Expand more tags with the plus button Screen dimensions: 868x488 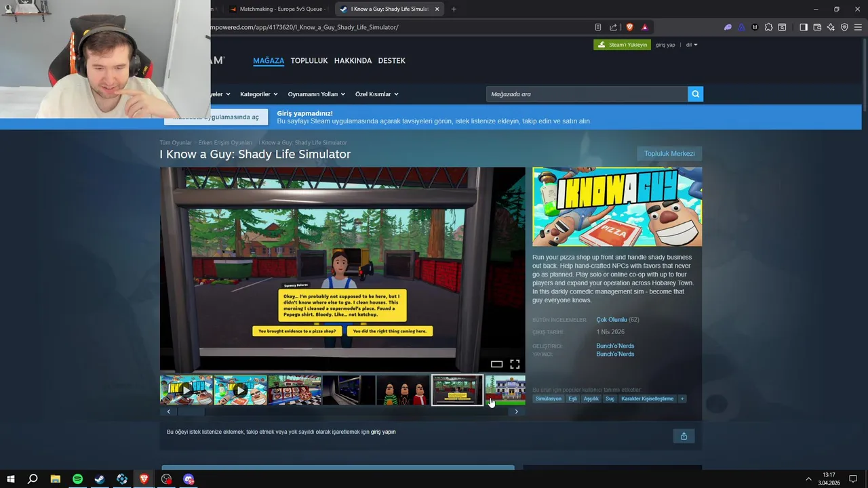682,399
